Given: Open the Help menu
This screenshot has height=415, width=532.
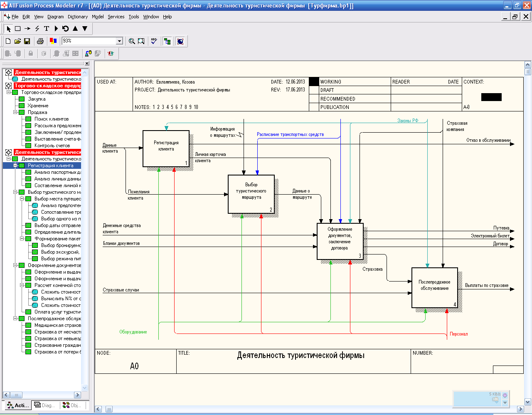Looking at the screenshot, I should tap(167, 17).
